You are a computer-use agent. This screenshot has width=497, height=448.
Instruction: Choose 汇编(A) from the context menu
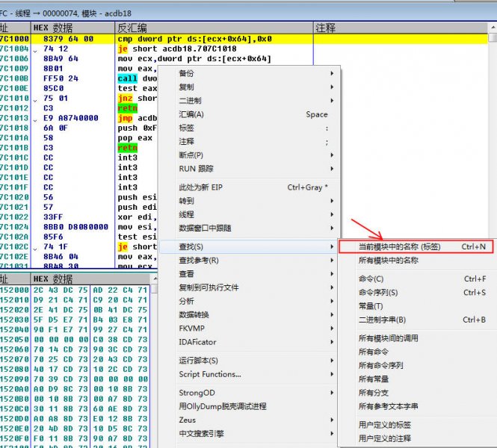249,114
